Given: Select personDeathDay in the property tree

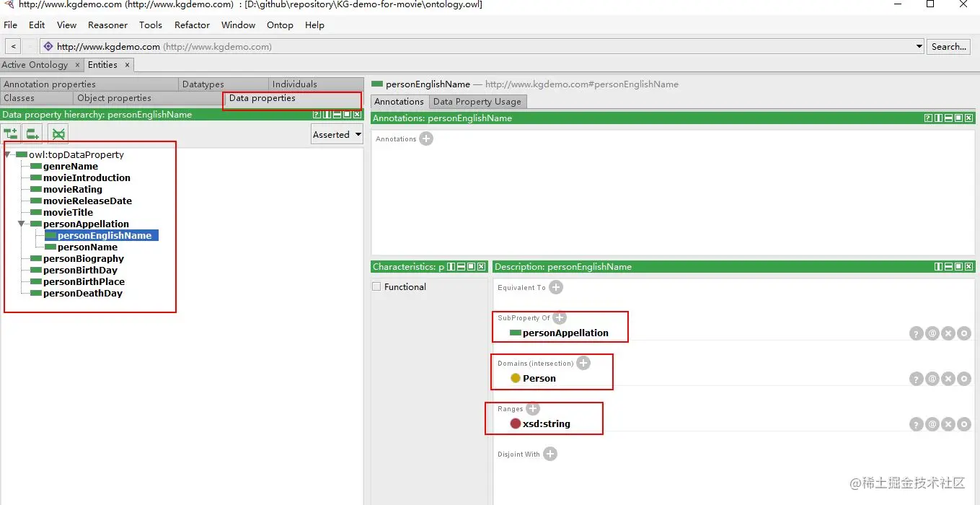Looking at the screenshot, I should coord(83,293).
